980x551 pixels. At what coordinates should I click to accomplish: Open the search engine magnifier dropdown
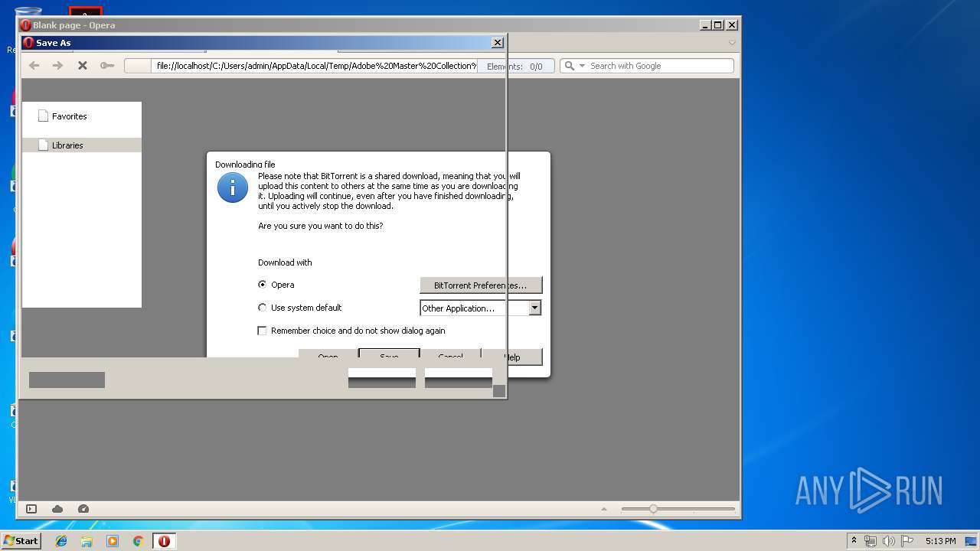point(574,66)
